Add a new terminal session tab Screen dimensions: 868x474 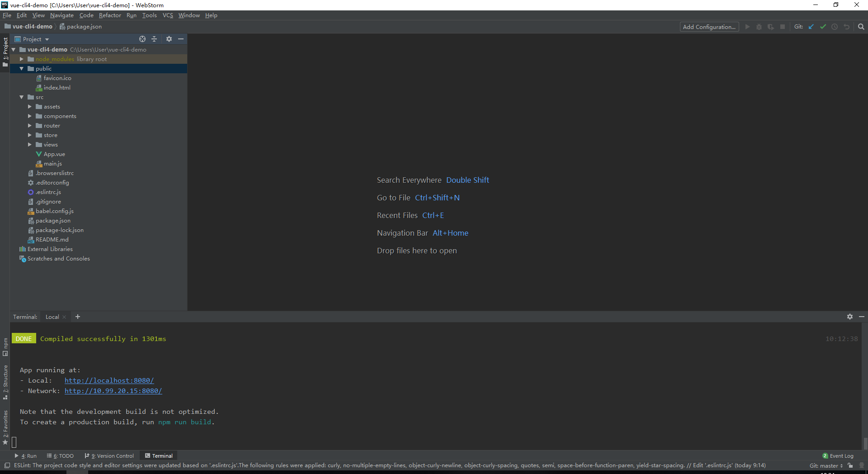[x=78, y=317]
